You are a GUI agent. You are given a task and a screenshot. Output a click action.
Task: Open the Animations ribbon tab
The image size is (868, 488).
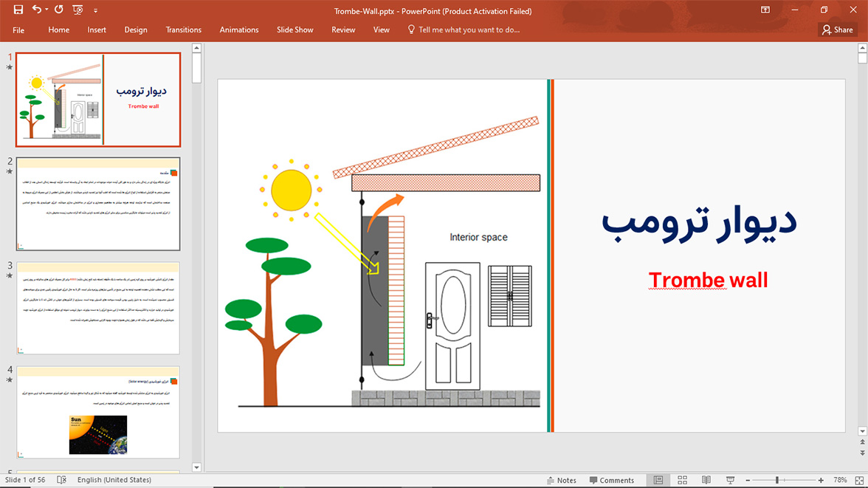tap(239, 30)
